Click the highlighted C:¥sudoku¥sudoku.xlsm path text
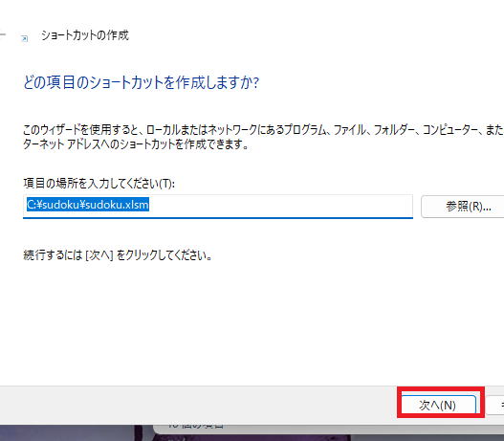This screenshot has width=504, height=441. click(x=88, y=205)
